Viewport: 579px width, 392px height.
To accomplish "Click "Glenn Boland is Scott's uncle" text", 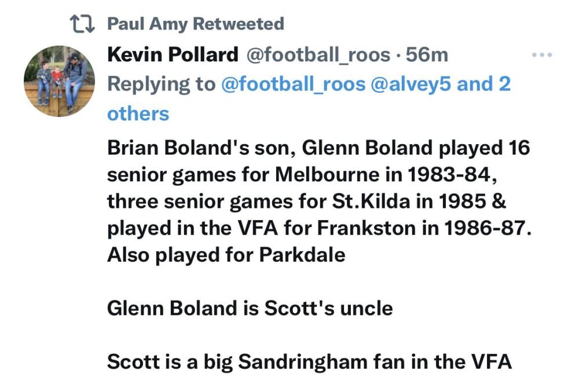I will (250, 308).
